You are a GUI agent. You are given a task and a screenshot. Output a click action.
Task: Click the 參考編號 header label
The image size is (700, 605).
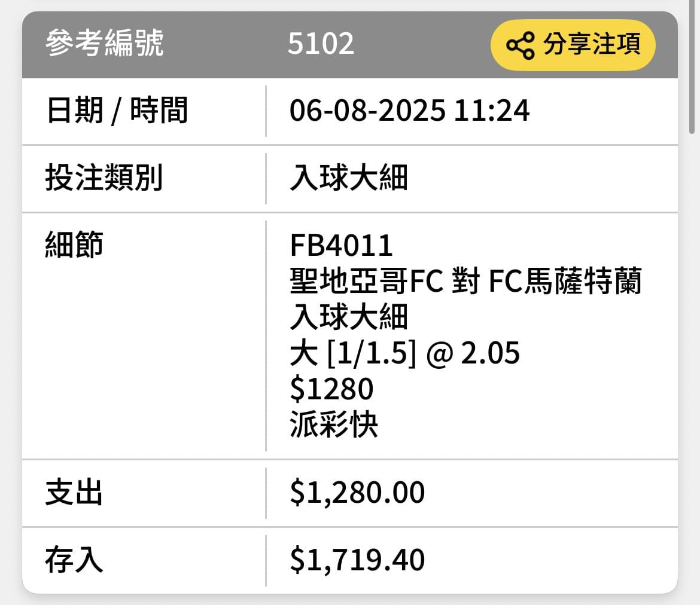point(105,43)
